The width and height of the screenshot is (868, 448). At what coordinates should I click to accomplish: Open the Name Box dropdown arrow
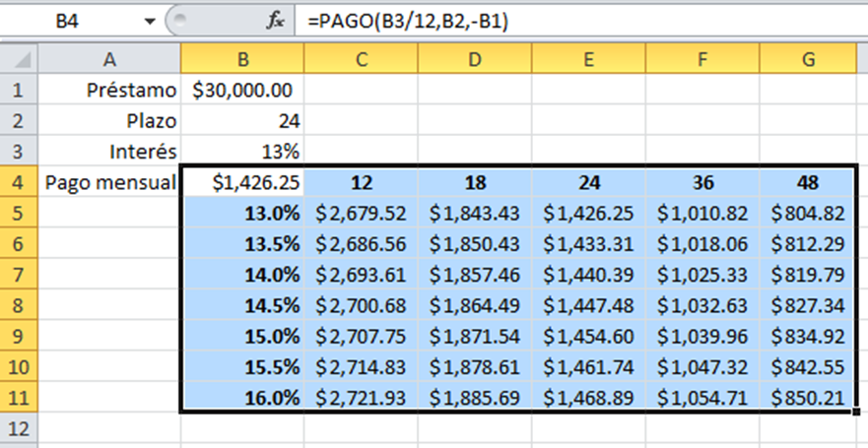click(150, 22)
